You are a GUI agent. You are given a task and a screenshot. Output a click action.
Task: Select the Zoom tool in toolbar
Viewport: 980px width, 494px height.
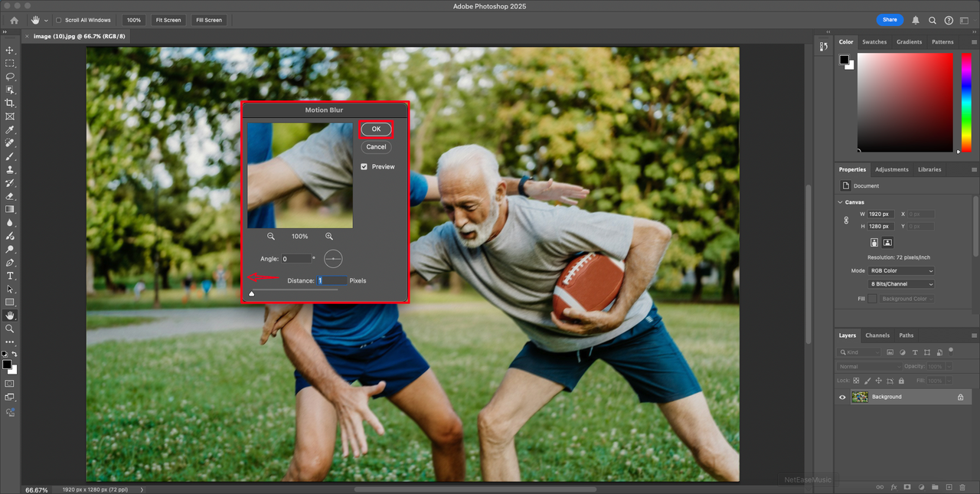click(x=10, y=329)
